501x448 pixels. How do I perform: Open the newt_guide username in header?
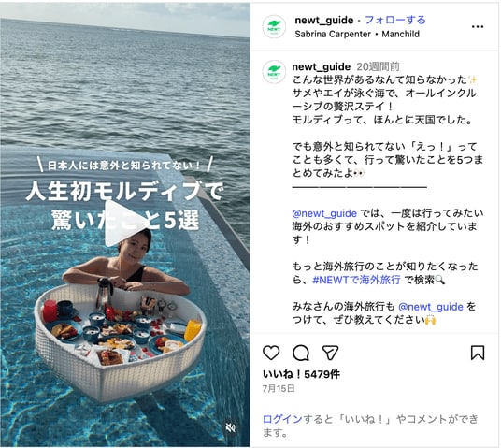[x=324, y=21]
